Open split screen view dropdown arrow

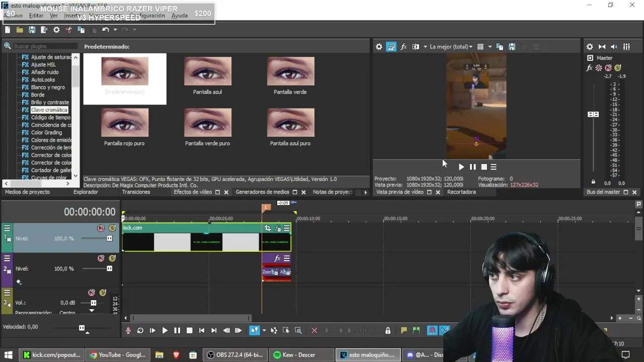pyautogui.click(x=425, y=47)
